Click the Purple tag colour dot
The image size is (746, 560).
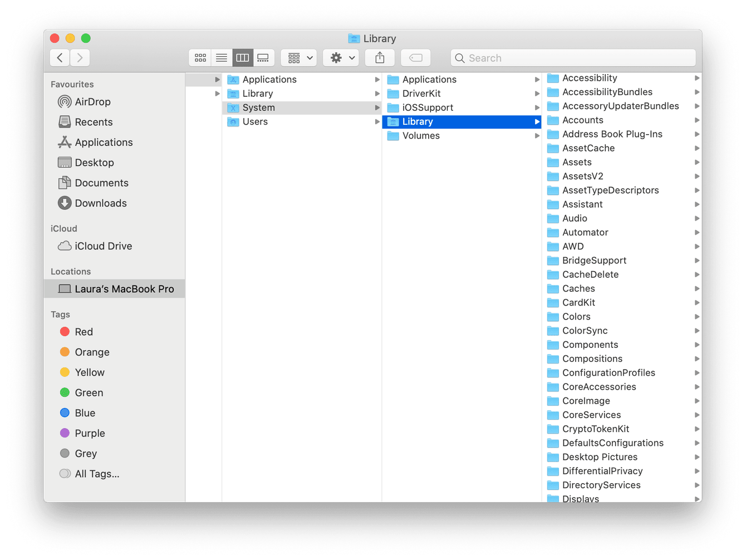coord(65,433)
